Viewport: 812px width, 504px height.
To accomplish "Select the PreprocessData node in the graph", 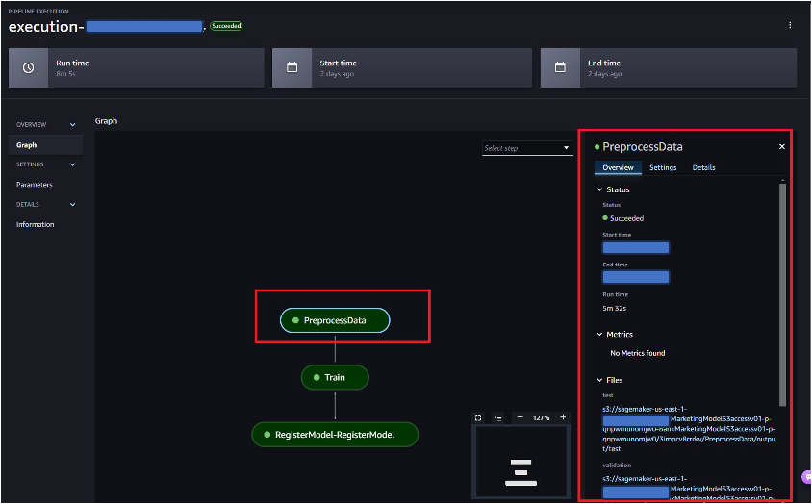I will 335,320.
